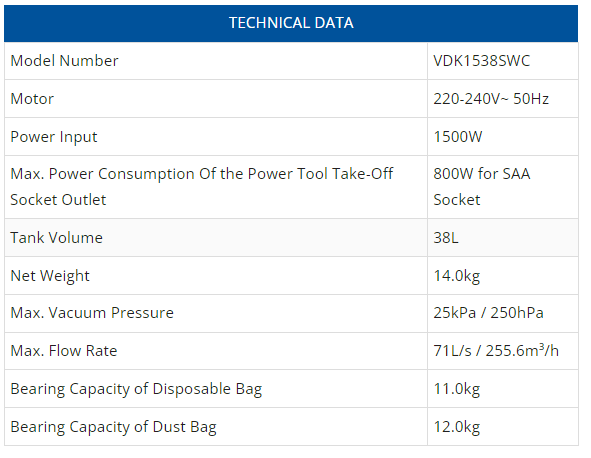Select the Max. Power Consumption label text
The height and width of the screenshot is (458, 591).
tap(202, 187)
